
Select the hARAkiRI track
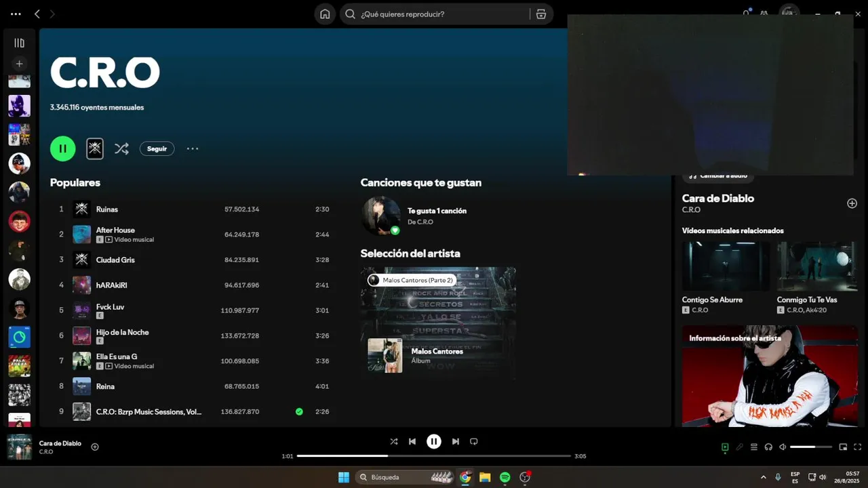tap(112, 285)
